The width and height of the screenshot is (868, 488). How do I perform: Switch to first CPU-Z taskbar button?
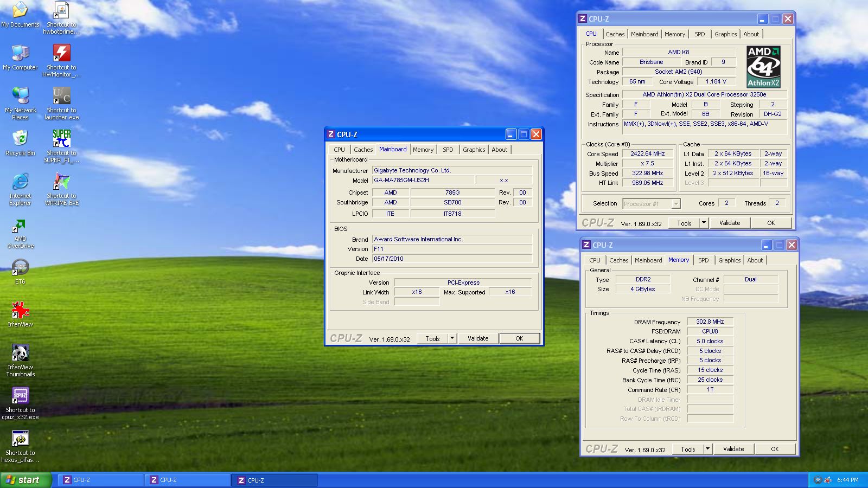pyautogui.click(x=101, y=480)
